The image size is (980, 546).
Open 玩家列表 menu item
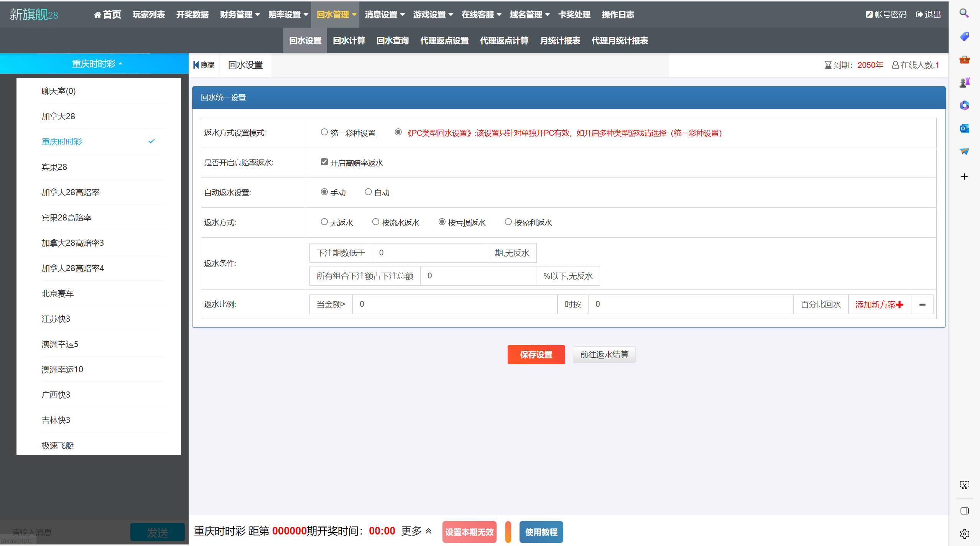(x=148, y=15)
